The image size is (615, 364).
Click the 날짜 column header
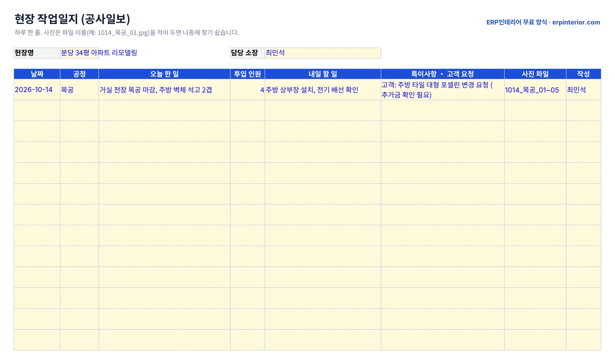click(x=37, y=74)
